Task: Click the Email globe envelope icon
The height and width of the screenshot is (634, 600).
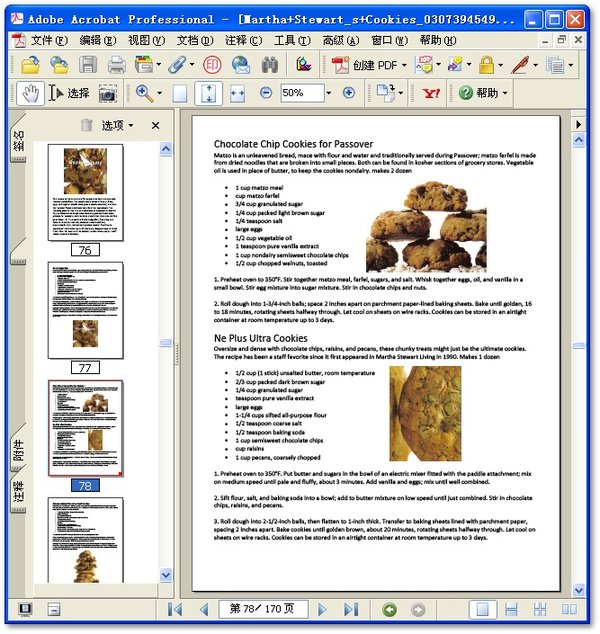Action: [x=241, y=65]
